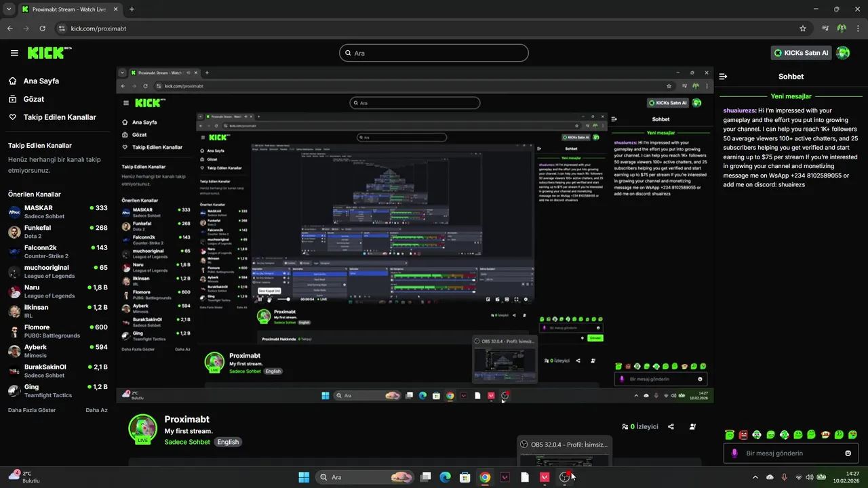Open the muchooriginal channel in outer sidebar
The width and height of the screenshot is (868, 488).
58,272
